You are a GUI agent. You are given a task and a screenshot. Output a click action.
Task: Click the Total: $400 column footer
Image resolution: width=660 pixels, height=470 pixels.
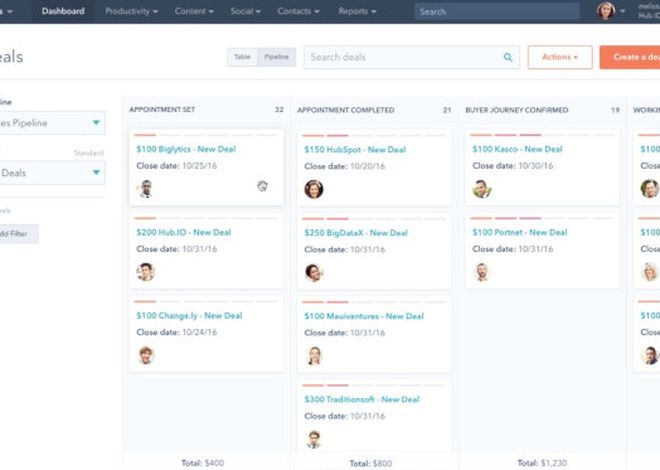(202, 463)
